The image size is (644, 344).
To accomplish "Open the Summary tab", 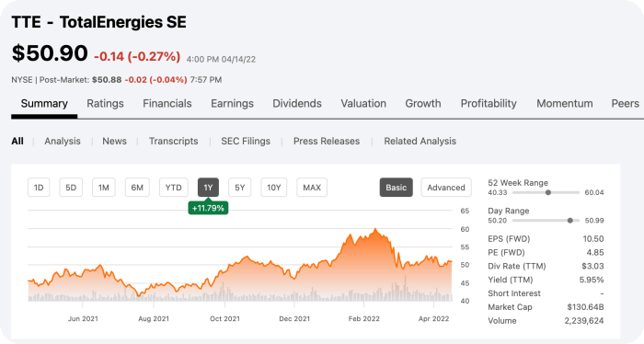I will (44, 103).
